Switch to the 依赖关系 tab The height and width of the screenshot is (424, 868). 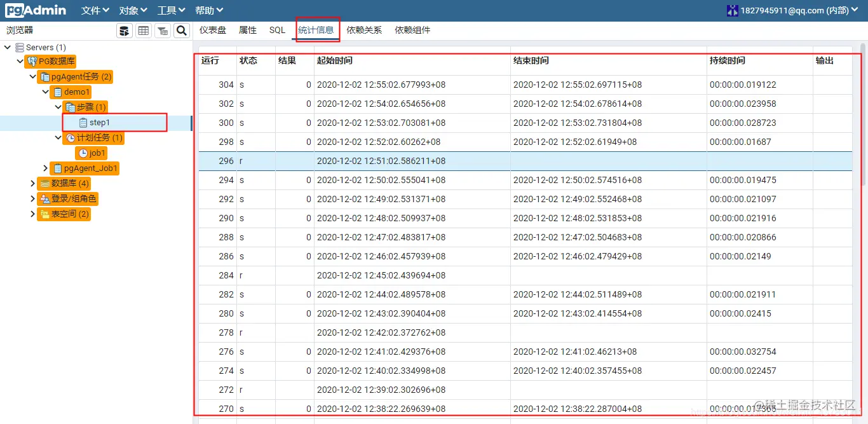[365, 30]
